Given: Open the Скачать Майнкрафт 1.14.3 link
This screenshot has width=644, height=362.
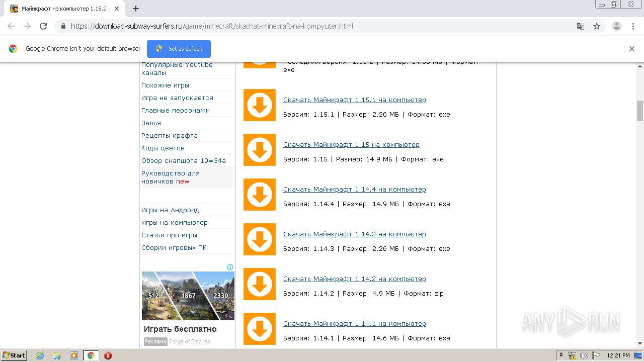Looking at the screenshot, I should (355, 234).
